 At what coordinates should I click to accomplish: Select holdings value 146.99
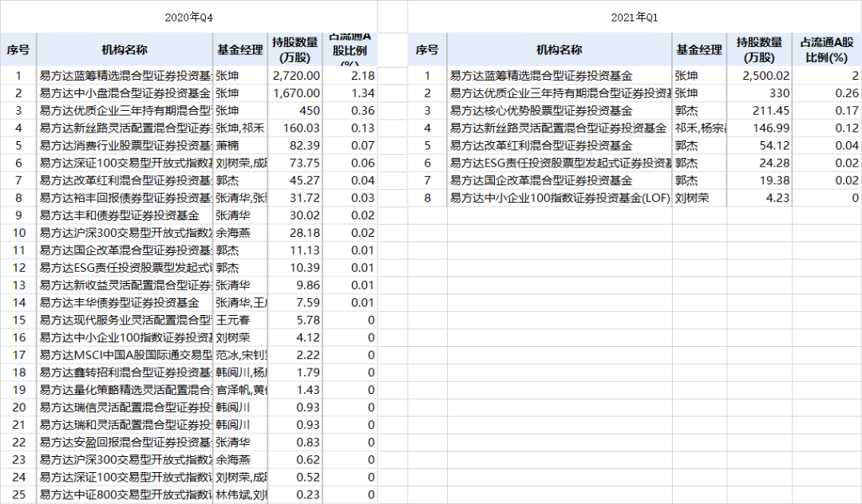click(759, 128)
